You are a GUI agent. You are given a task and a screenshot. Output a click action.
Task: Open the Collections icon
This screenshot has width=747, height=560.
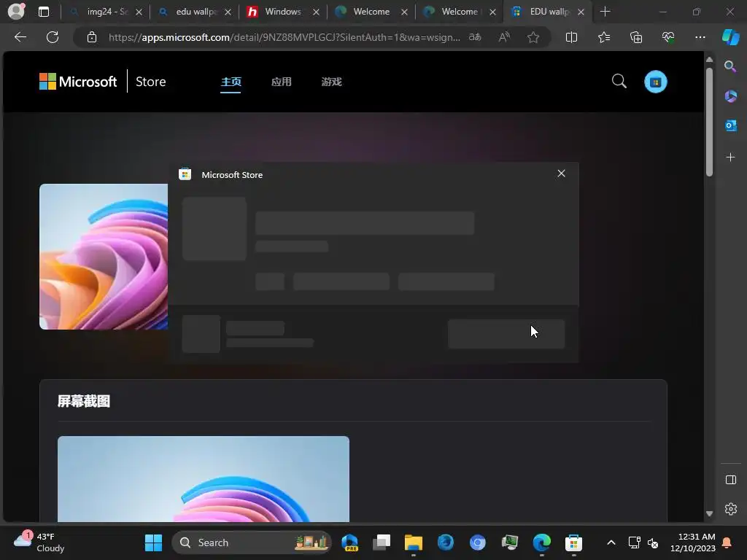[x=636, y=37]
